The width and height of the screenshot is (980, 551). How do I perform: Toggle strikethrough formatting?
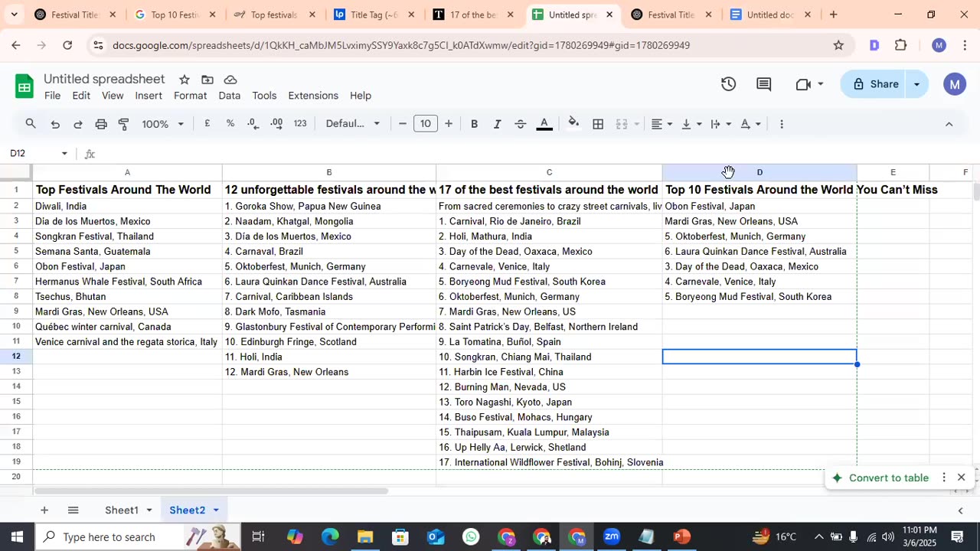(x=520, y=124)
